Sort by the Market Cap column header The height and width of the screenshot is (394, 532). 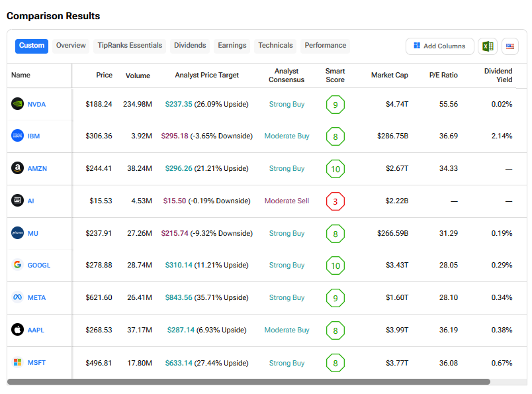pyautogui.click(x=389, y=75)
